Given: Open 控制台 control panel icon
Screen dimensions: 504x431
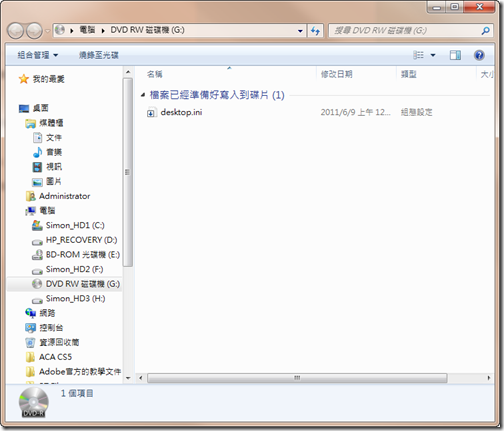Looking at the screenshot, I should pyautogui.click(x=30, y=328).
